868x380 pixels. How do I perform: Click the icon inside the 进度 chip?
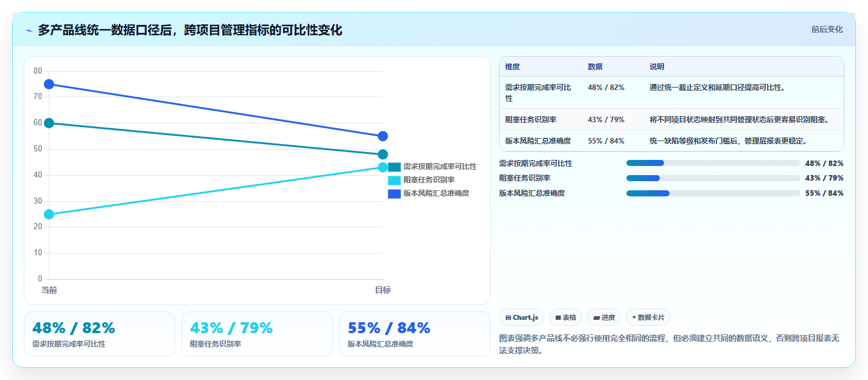[596, 318]
